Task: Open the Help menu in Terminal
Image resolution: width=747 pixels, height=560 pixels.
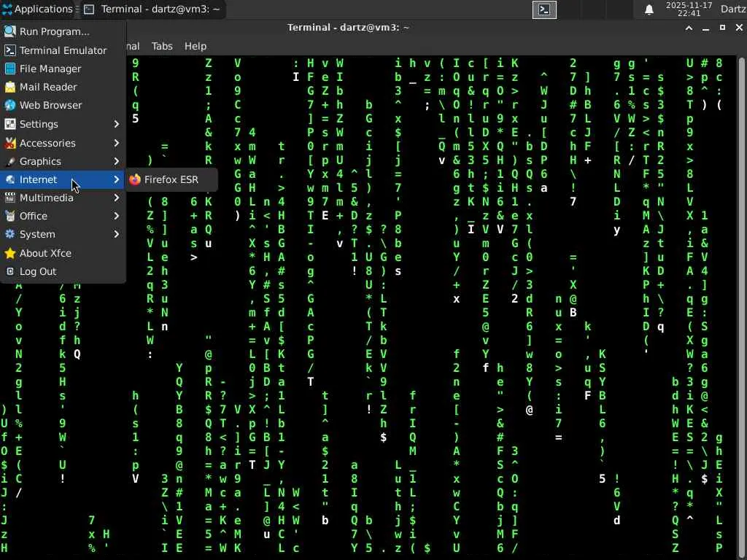Action: tap(196, 46)
